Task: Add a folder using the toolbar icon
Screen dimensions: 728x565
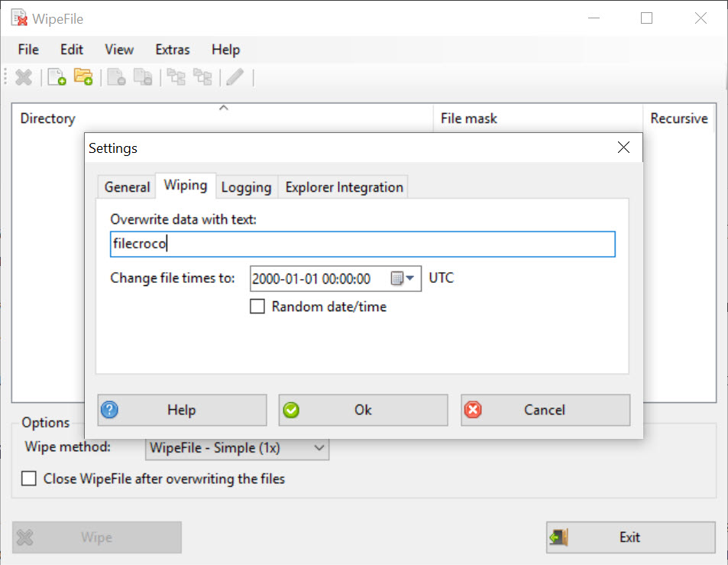Action: (83, 76)
